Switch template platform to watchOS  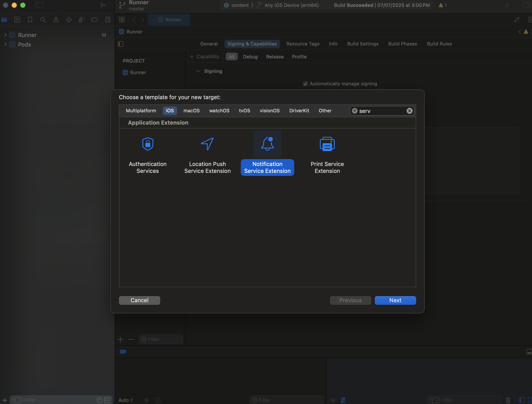pyautogui.click(x=219, y=111)
